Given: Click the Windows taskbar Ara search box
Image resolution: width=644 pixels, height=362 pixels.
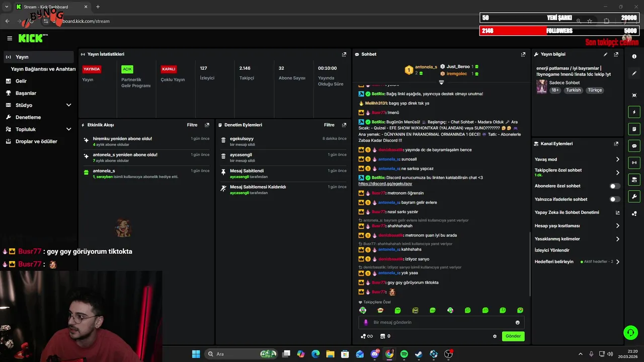Looking at the screenshot, I should tap(242, 354).
